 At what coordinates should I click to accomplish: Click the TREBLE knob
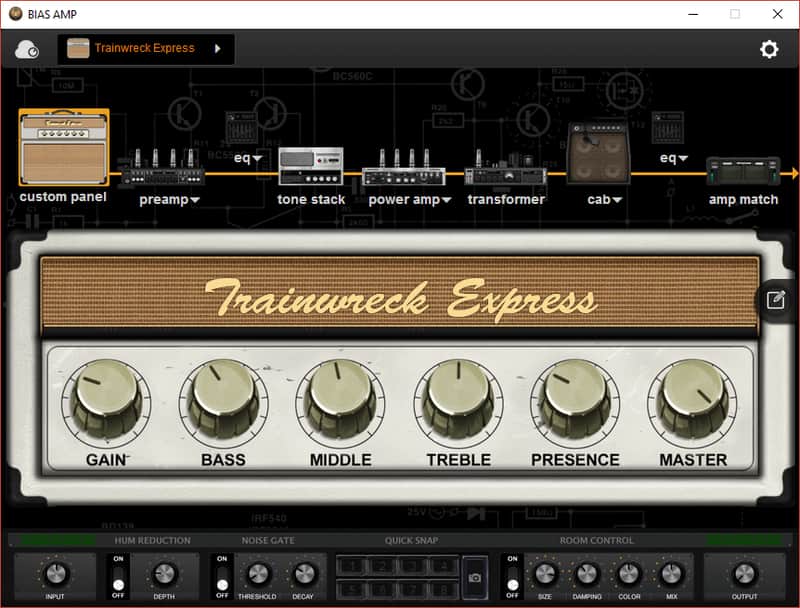click(x=458, y=400)
